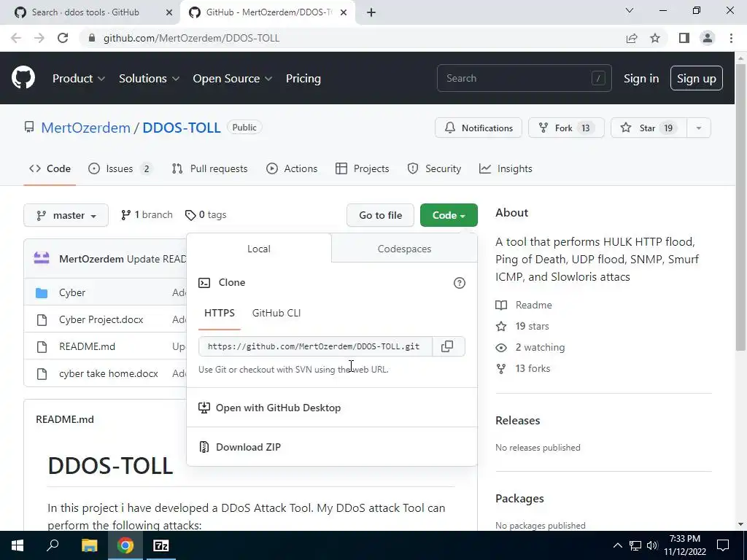Click the HTTPS clone URL text field
This screenshot has height=560, width=747.
tap(315, 346)
